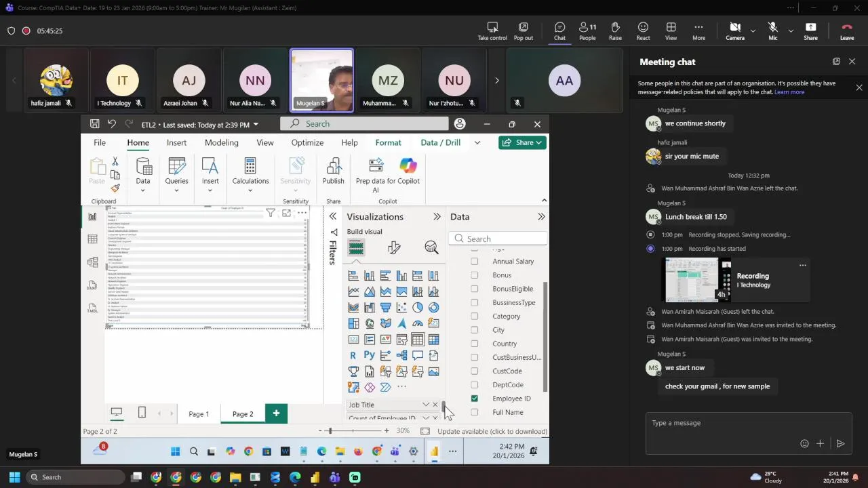Image resolution: width=868 pixels, height=488 pixels.
Task: Open the Format visual pane
Action: pos(394,248)
